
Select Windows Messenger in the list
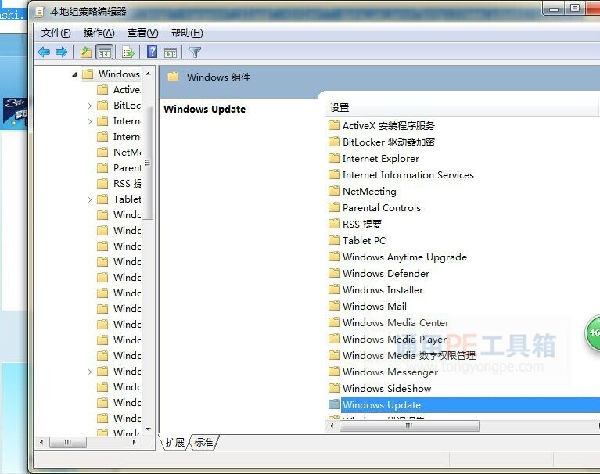coord(383,372)
